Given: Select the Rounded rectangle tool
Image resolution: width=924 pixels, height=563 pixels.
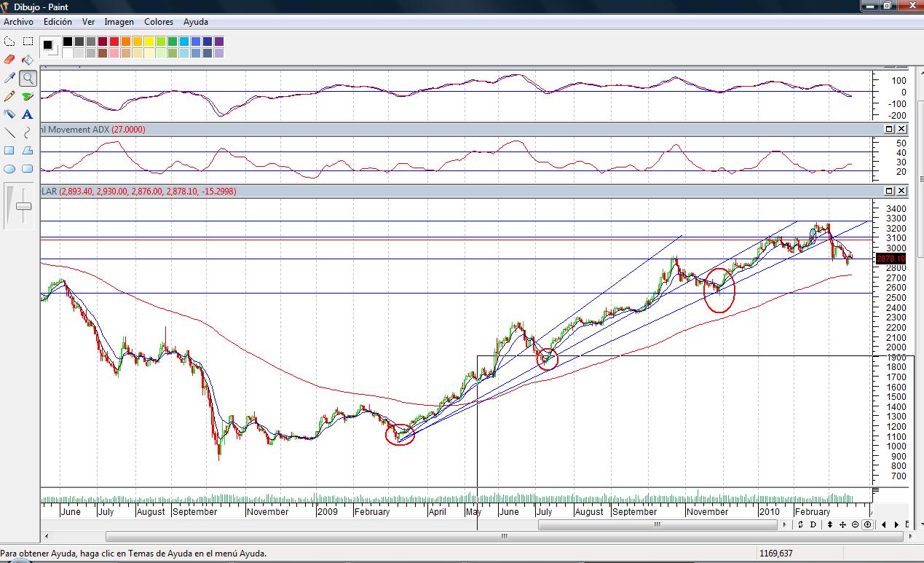Looking at the screenshot, I should 28,169.
